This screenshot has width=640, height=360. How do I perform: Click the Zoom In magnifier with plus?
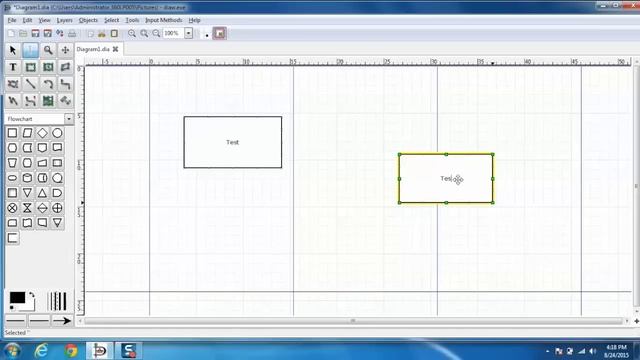pos(132,33)
